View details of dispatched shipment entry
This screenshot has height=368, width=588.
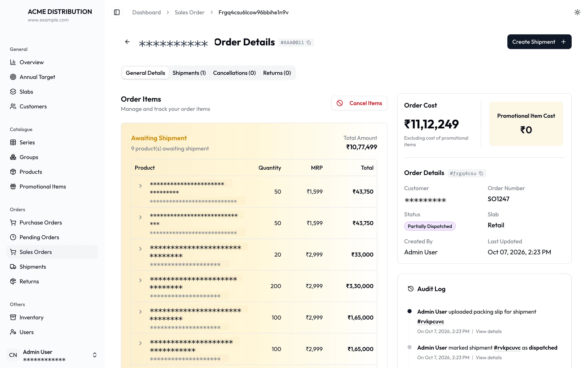488,358
